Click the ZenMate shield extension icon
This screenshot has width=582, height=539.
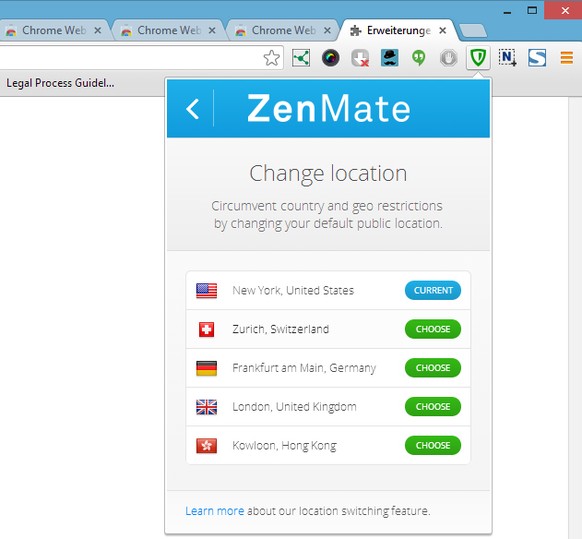pos(478,58)
